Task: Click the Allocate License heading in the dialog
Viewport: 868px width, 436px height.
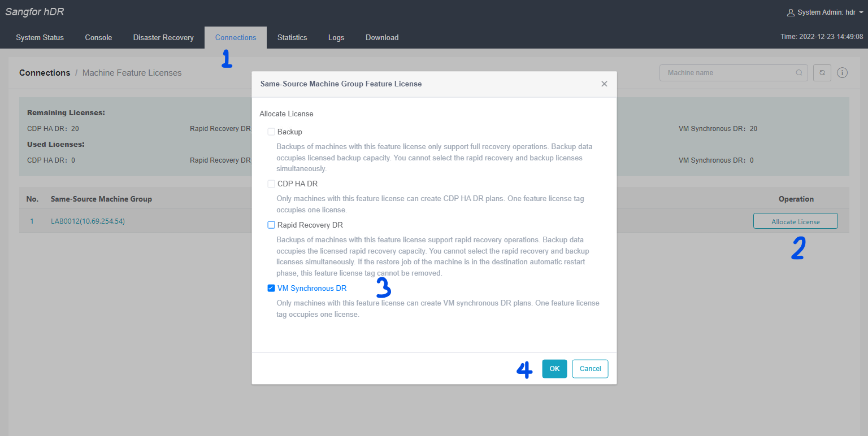Action: coord(287,114)
